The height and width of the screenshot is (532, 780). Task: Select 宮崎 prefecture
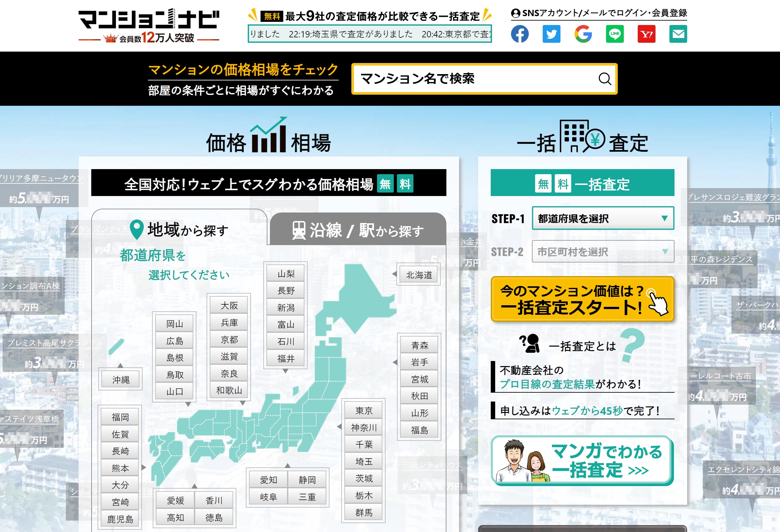coord(120,502)
